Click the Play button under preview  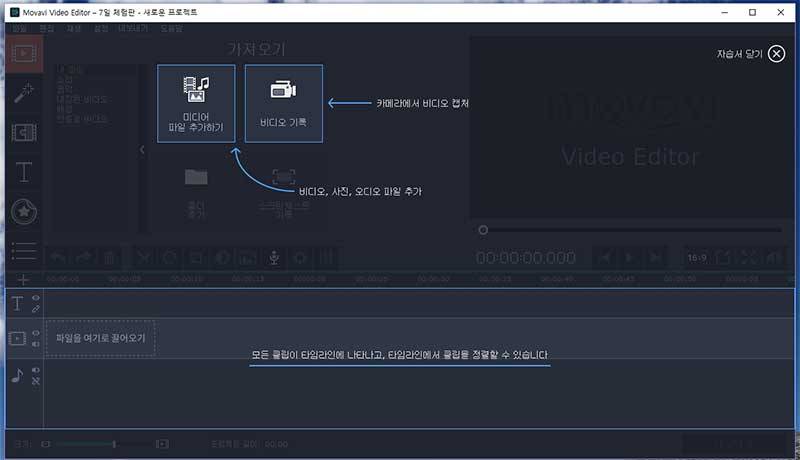point(630,258)
